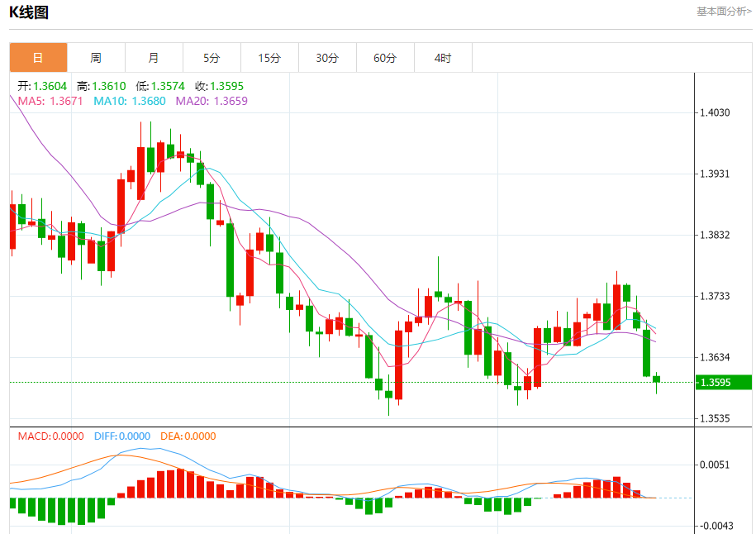Open the 5分 interval tab
This screenshot has height=534, width=756.
[212, 58]
